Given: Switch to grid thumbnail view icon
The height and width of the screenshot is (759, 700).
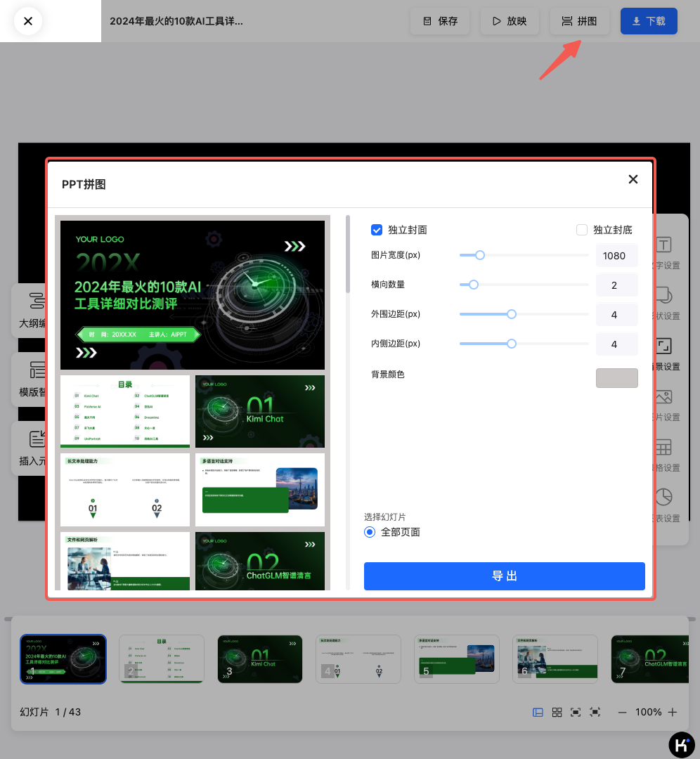Looking at the screenshot, I should tap(557, 712).
